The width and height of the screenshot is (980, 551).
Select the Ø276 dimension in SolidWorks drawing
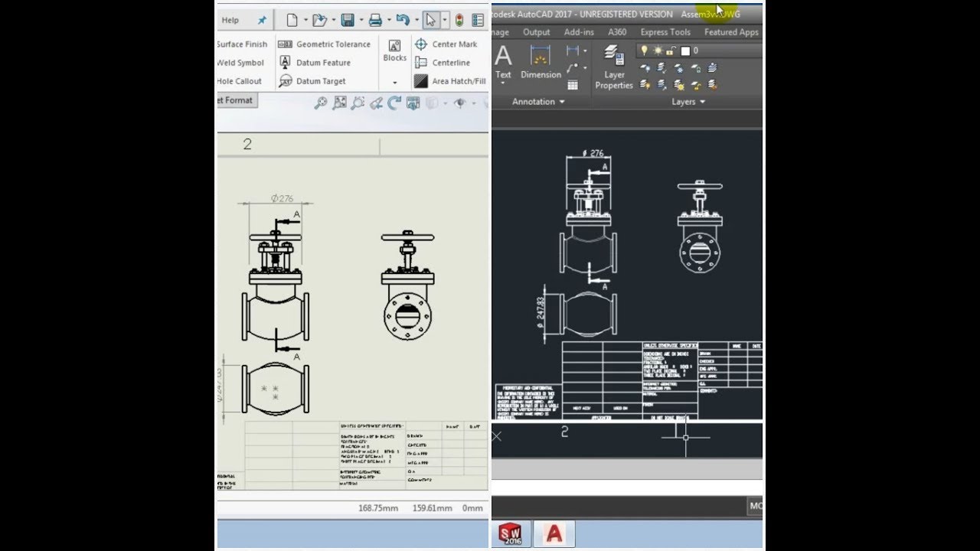pos(282,198)
